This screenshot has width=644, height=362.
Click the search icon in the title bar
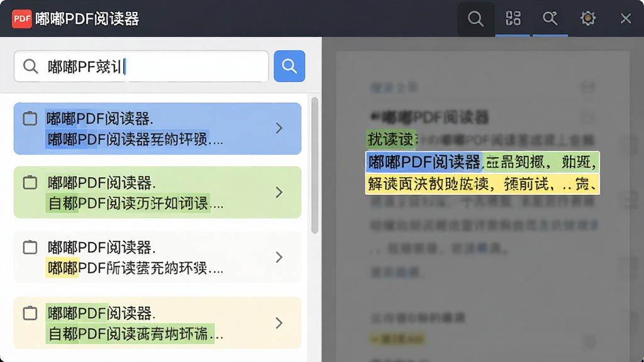click(475, 19)
